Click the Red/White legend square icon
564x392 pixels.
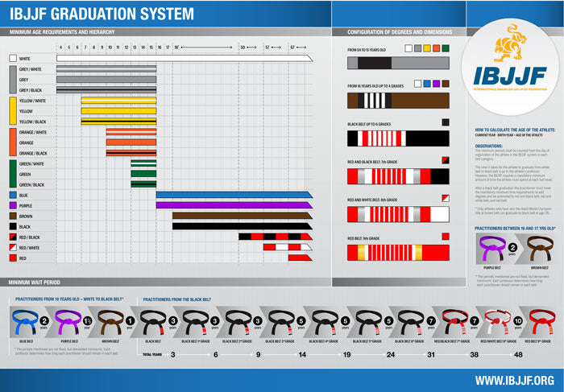(13, 248)
